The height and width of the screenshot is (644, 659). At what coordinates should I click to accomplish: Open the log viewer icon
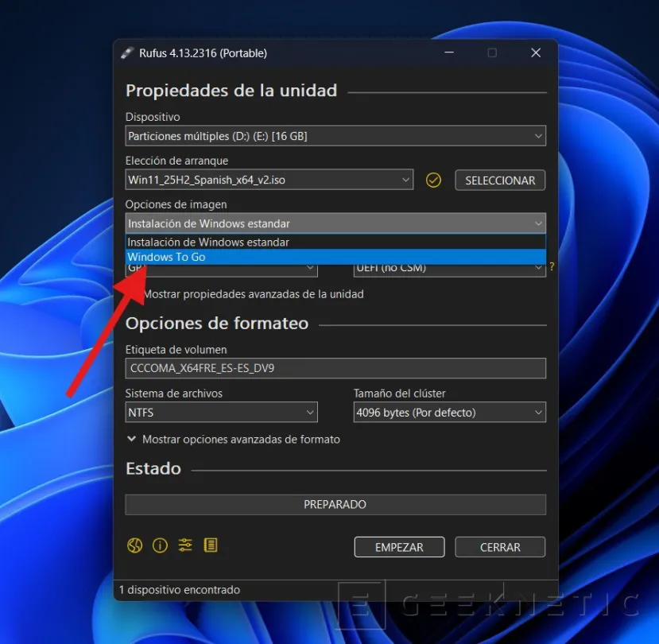[211, 545]
